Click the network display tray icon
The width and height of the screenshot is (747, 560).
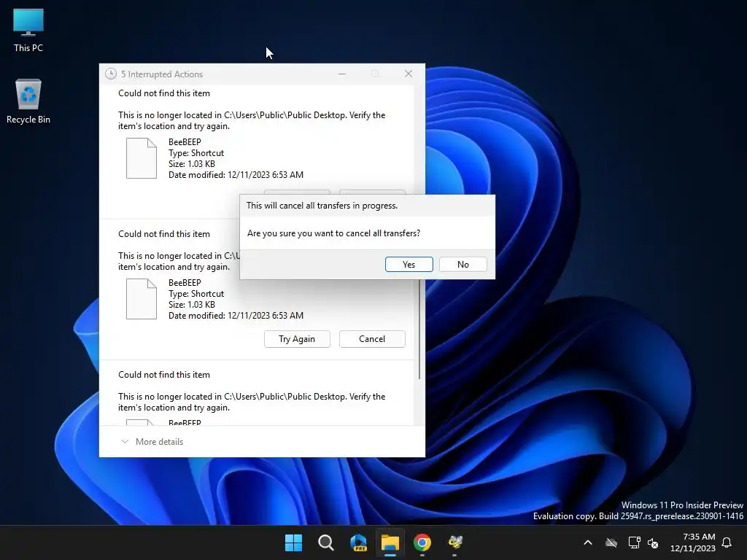pos(634,542)
